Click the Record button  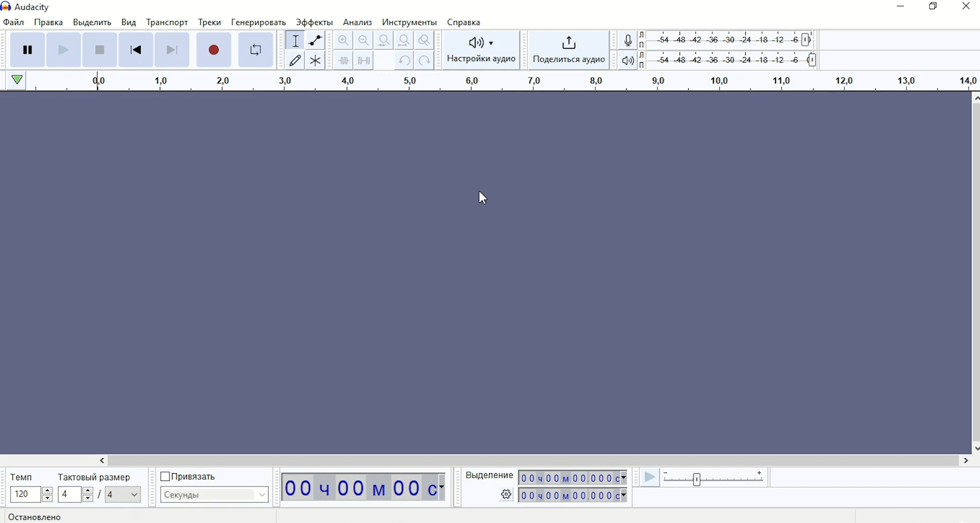click(214, 50)
